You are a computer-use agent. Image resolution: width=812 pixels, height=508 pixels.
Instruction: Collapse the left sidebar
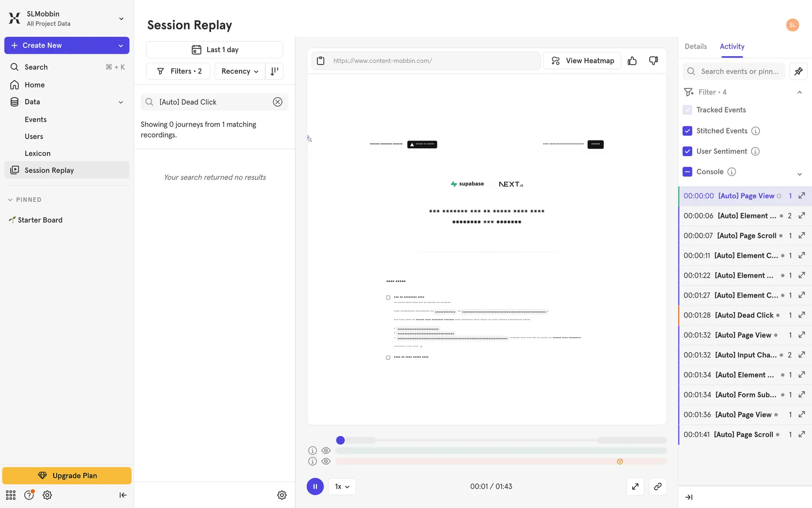coord(123,495)
